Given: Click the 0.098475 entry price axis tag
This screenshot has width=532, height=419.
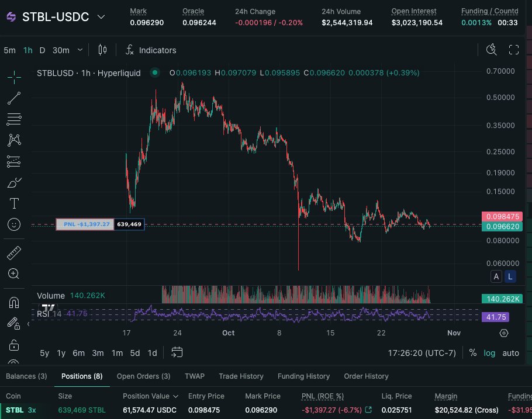Looking at the screenshot, I should tap(502, 216).
